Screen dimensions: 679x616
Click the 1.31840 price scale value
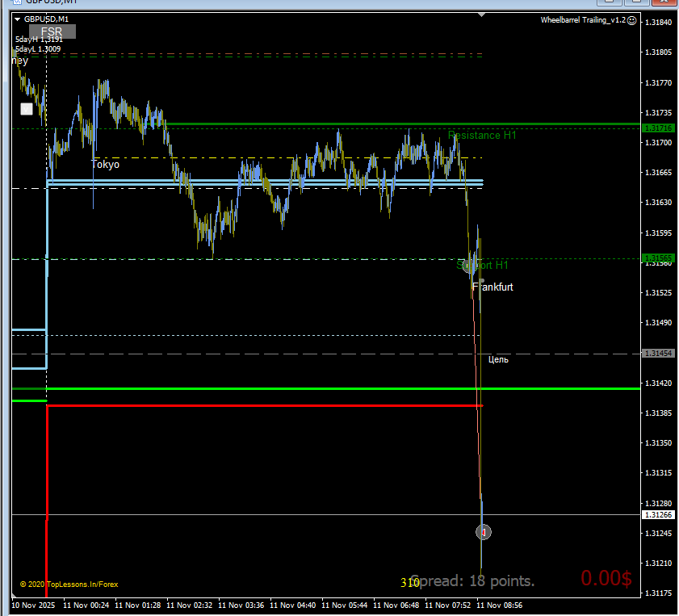pyautogui.click(x=658, y=23)
